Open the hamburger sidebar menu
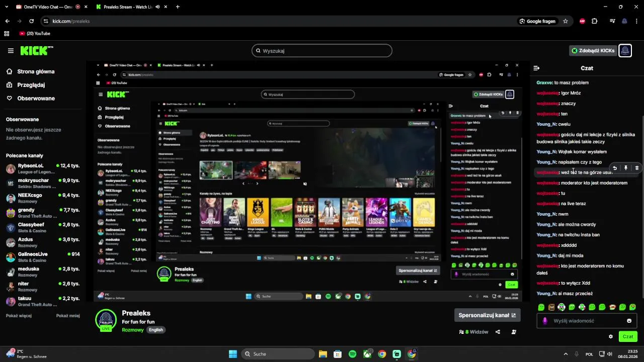The height and width of the screenshot is (362, 644). (x=11, y=51)
